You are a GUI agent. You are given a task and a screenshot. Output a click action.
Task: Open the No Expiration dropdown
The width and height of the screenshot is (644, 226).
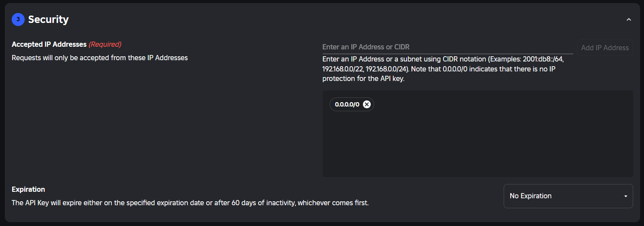point(568,196)
